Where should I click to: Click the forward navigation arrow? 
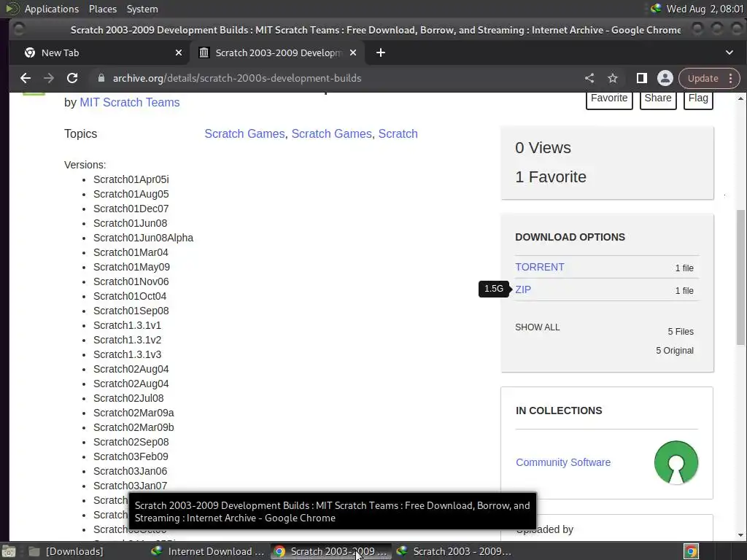click(x=49, y=78)
